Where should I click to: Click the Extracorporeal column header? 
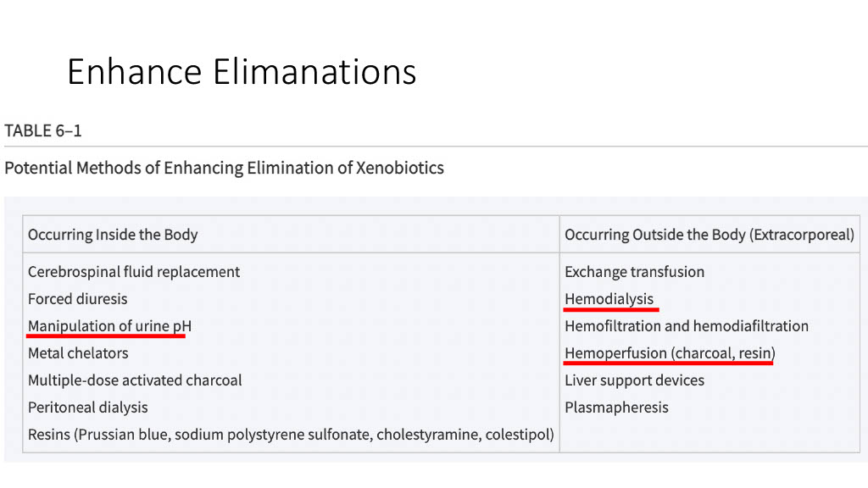pos(709,235)
